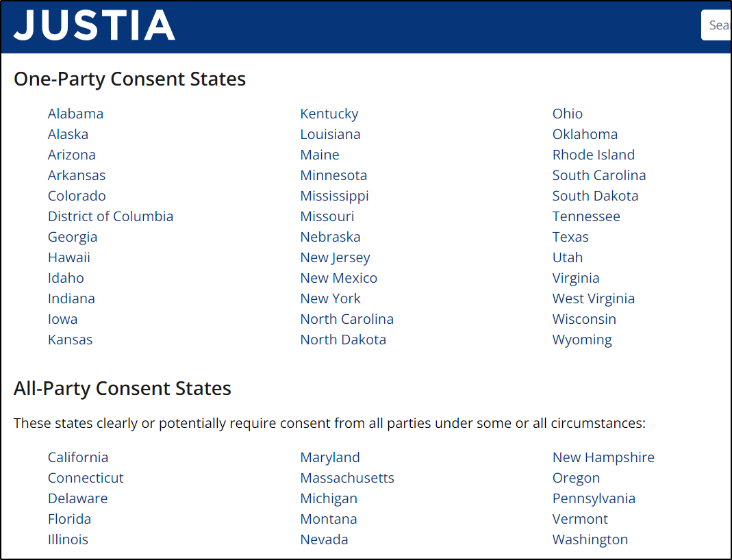Screen dimensions: 732x560
Task: Select the Illinois link
Action: point(68,539)
